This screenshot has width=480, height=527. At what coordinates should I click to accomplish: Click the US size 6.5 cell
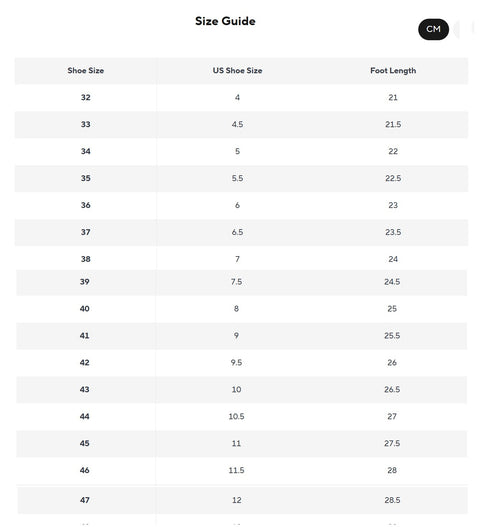pos(237,232)
